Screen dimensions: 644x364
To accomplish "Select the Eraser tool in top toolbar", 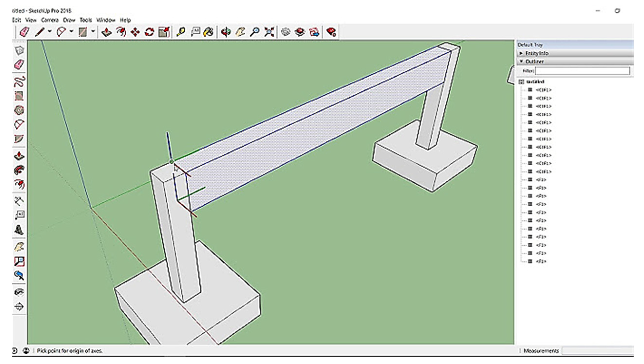I will 25,32.
